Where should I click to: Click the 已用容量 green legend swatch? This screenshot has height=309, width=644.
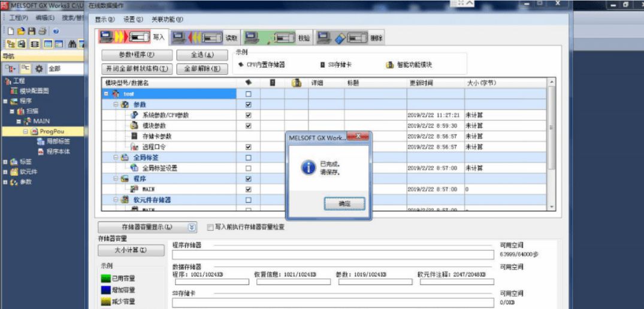[x=106, y=278]
